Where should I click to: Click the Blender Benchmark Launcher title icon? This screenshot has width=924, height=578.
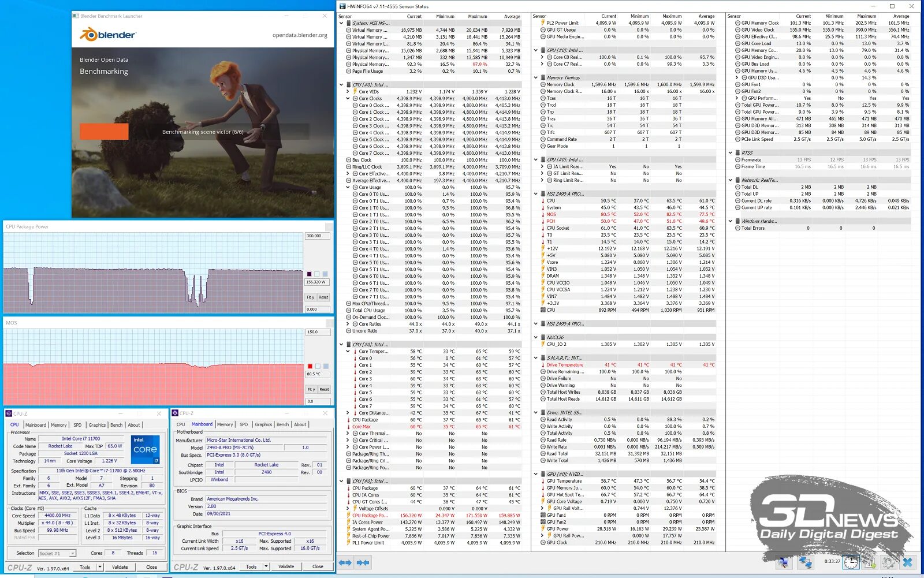(76, 16)
